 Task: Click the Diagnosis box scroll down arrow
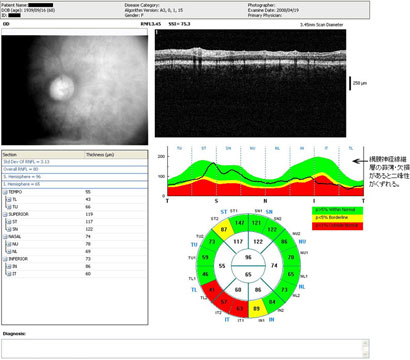(x=366, y=354)
